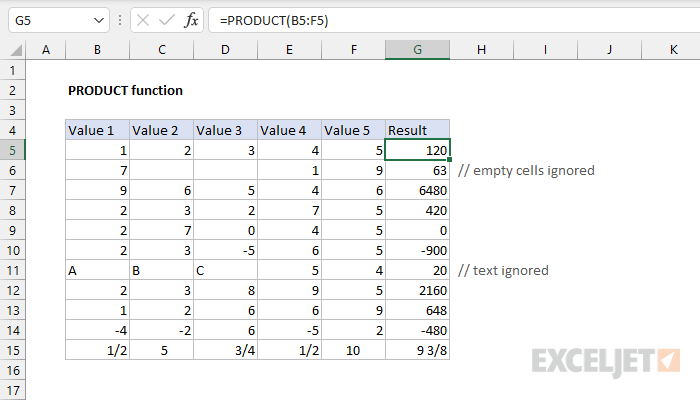
Task: Select result cell showing 2160
Action: pyautogui.click(x=417, y=291)
